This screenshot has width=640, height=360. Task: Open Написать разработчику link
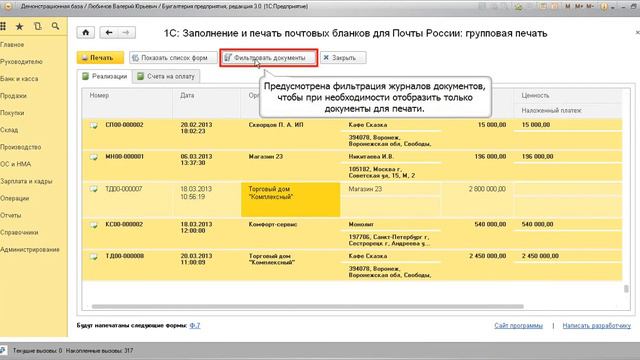(596, 325)
